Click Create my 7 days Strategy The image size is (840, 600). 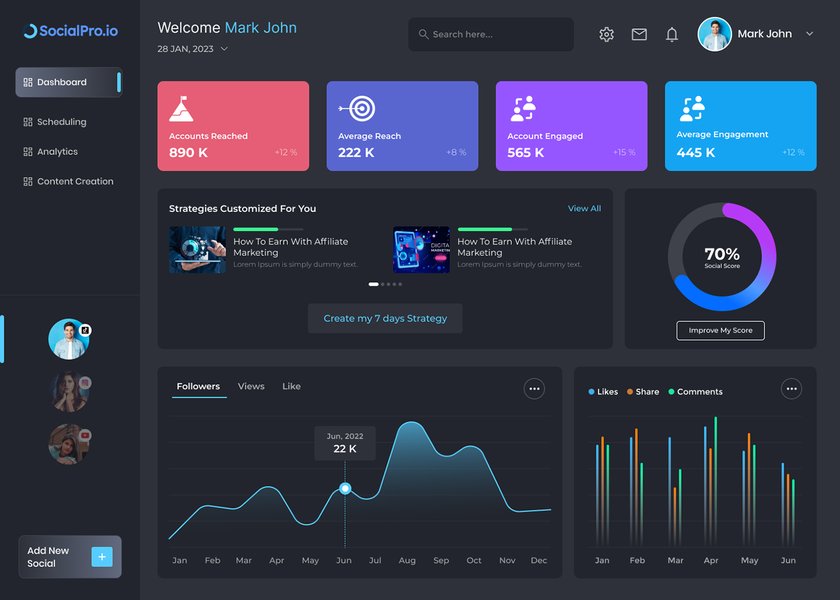385,318
